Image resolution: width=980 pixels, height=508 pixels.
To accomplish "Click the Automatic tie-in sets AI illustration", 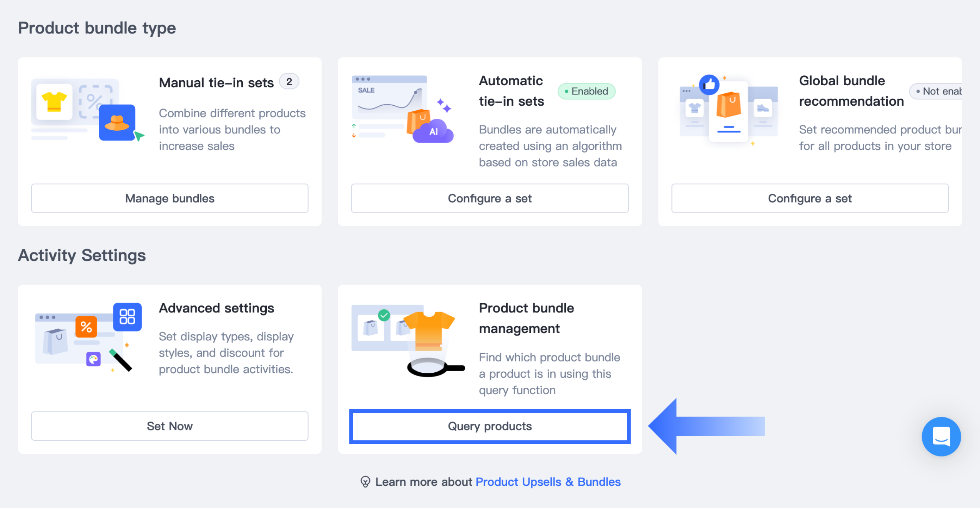I will [402, 110].
